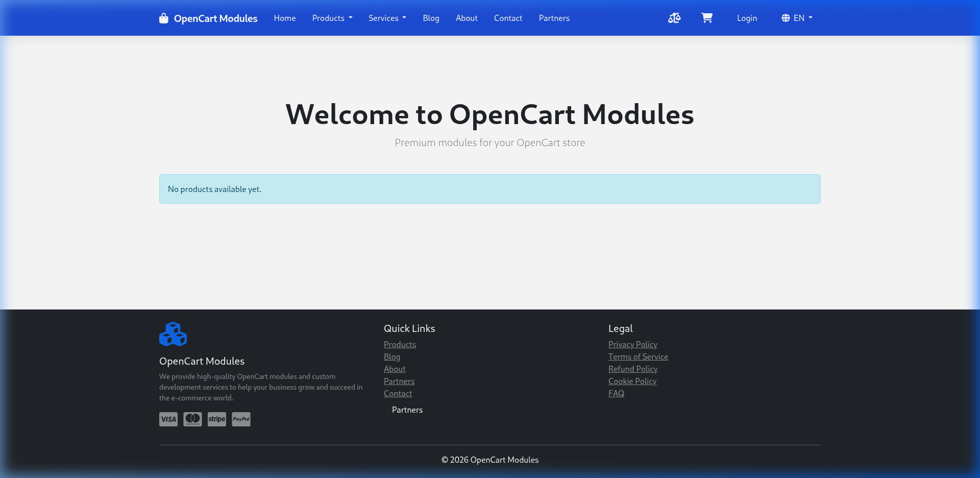The height and width of the screenshot is (478, 980).
Task: Expand the Services dropdown in navbar
Action: (x=387, y=18)
